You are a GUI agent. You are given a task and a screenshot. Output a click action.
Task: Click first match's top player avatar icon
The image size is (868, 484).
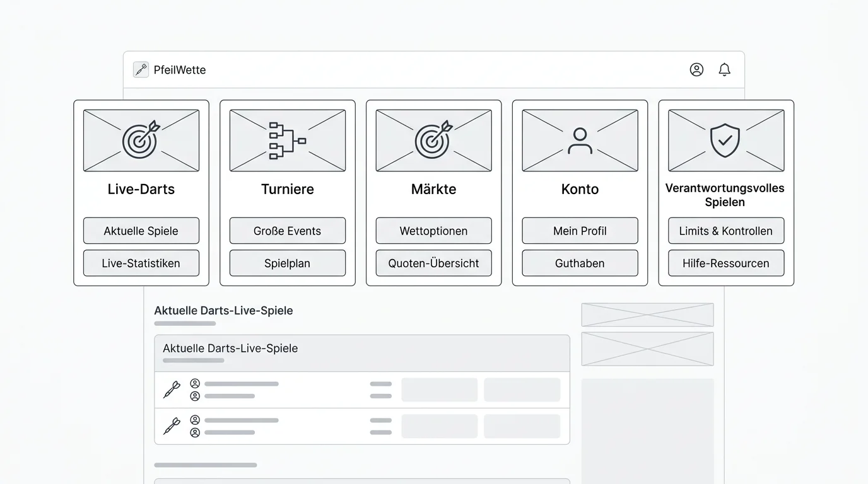tap(195, 383)
